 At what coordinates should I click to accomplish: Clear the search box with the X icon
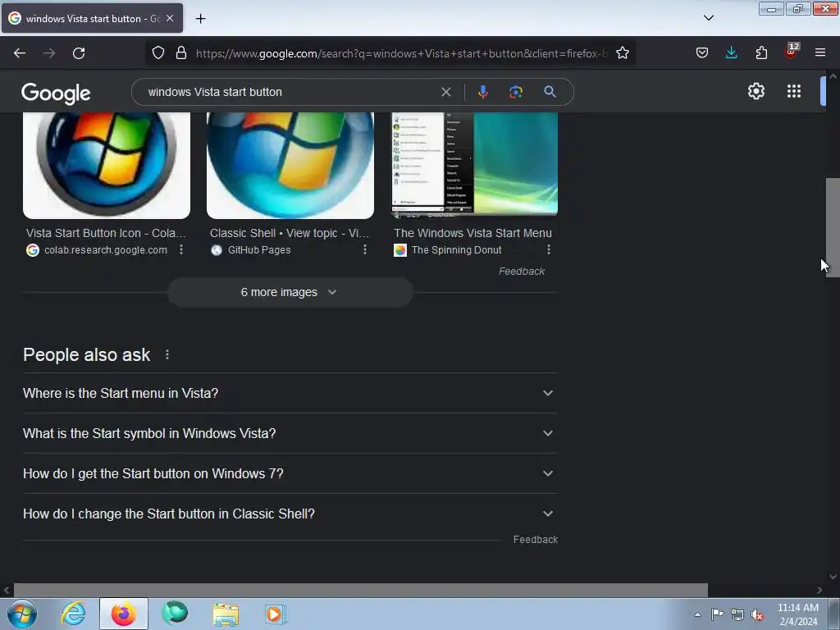pyautogui.click(x=445, y=92)
